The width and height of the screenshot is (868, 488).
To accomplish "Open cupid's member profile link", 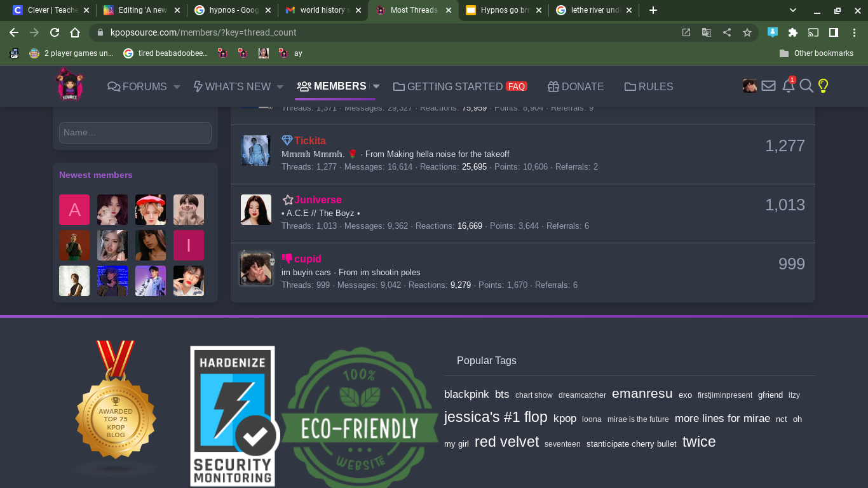I will pyautogui.click(x=308, y=259).
